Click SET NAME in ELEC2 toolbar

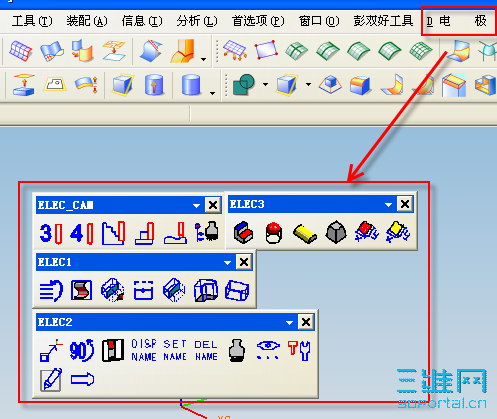(175, 350)
